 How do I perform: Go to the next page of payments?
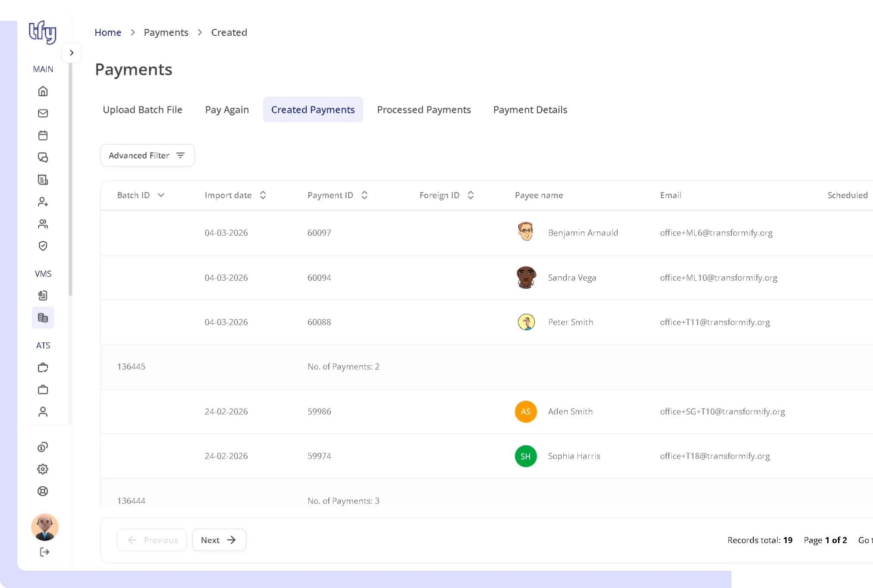click(219, 540)
